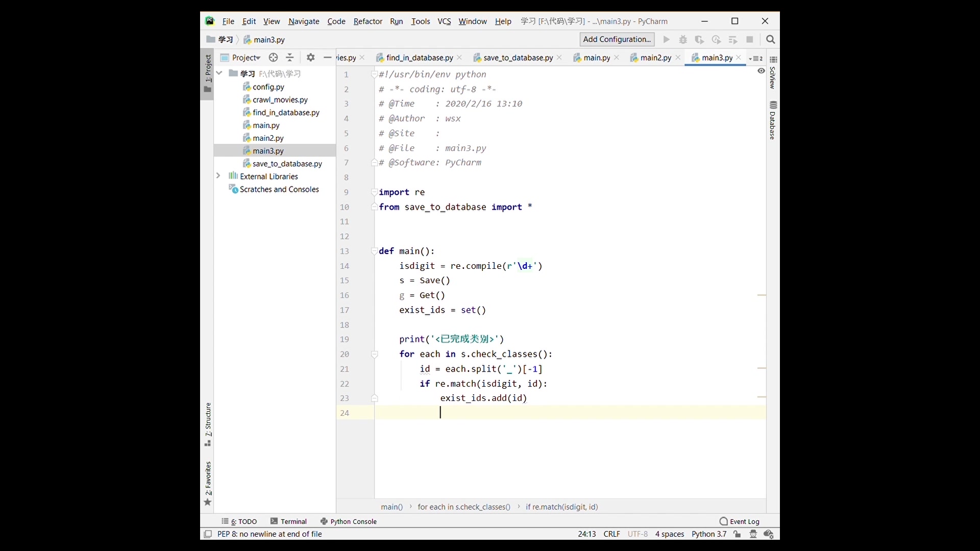Open the Terminal tab
The height and width of the screenshot is (551, 980).
point(293,521)
